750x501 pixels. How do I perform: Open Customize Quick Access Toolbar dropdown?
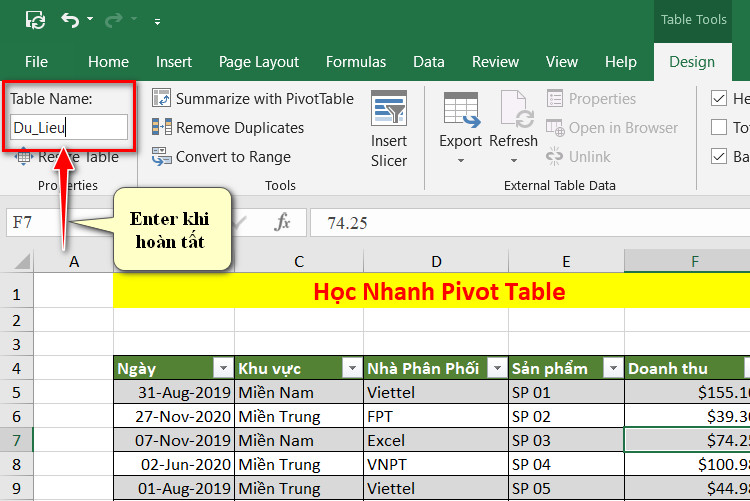157,22
